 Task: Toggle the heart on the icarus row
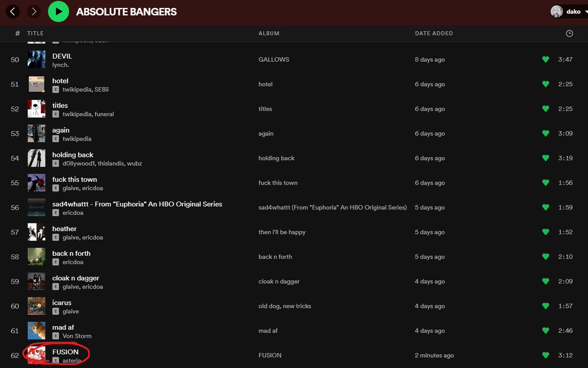pos(545,306)
